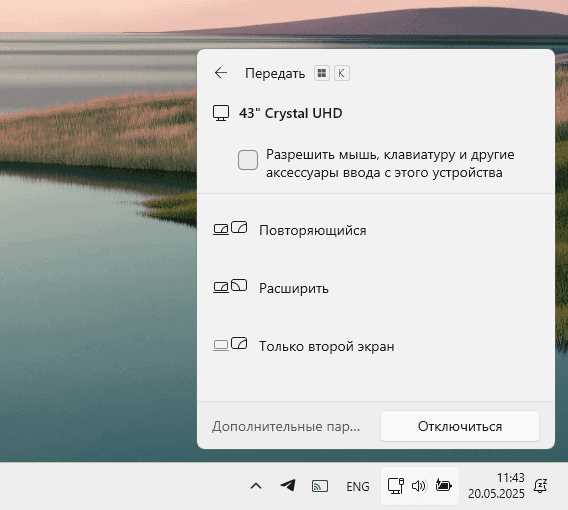Open the notifications bell icon
Viewport: 568px width, 510px height.
tap(540, 486)
